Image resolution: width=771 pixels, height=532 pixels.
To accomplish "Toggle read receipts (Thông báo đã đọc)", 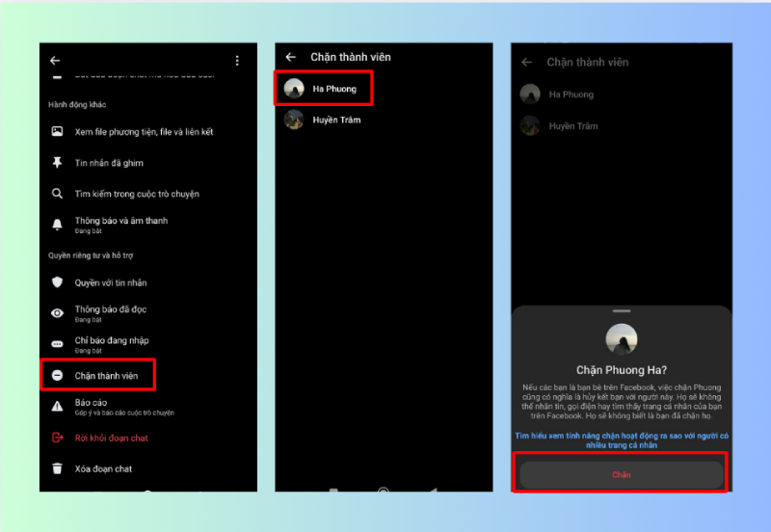I will point(111,313).
